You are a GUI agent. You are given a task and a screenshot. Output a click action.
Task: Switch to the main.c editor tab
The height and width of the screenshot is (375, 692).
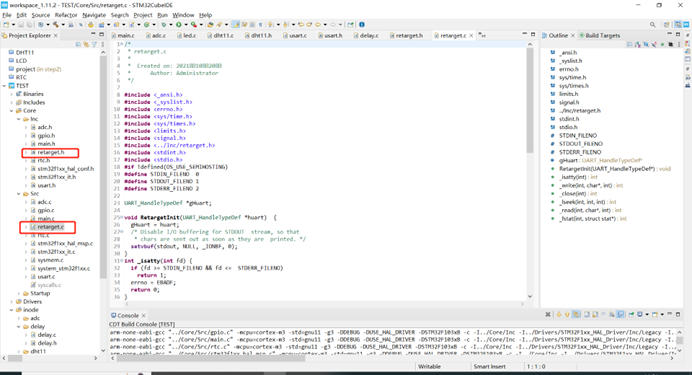click(x=123, y=35)
